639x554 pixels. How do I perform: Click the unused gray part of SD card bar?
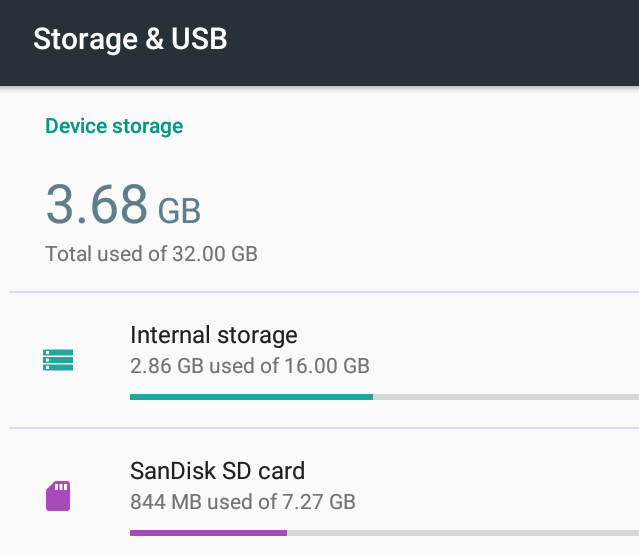(463, 533)
